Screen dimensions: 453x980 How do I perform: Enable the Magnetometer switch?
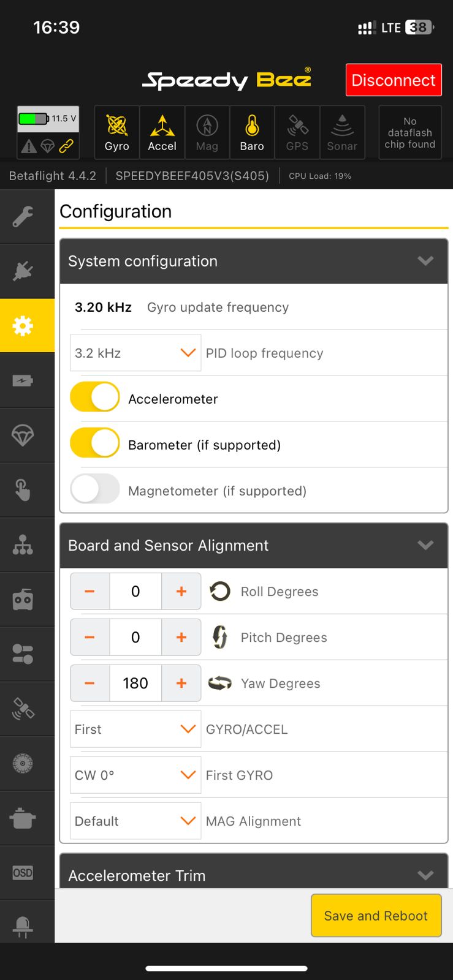click(x=95, y=489)
